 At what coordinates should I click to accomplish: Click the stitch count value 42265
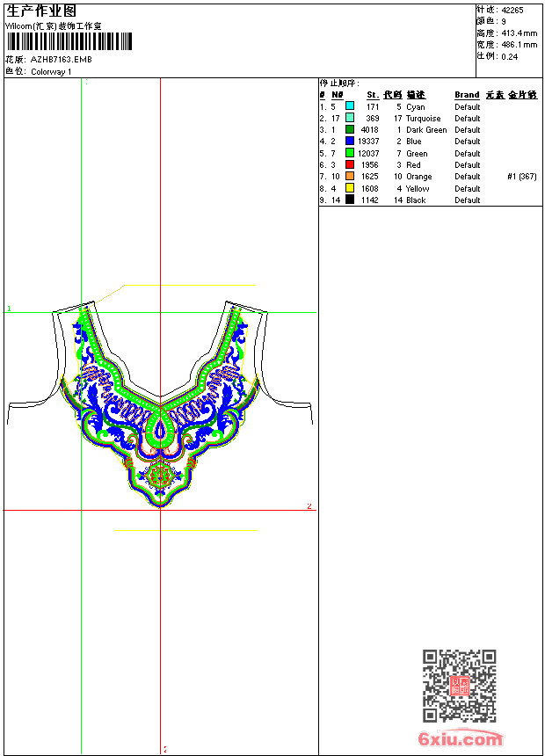tap(512, 10)
